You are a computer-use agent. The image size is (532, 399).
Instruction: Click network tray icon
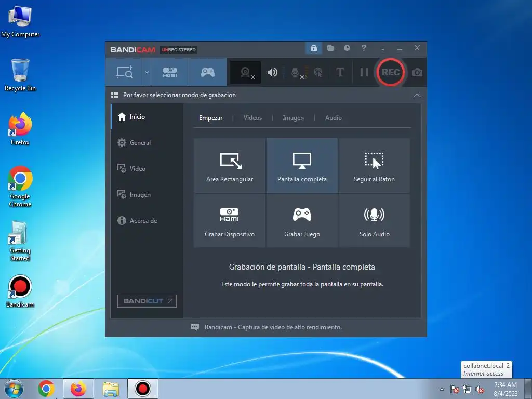click(x=467, y=389)
